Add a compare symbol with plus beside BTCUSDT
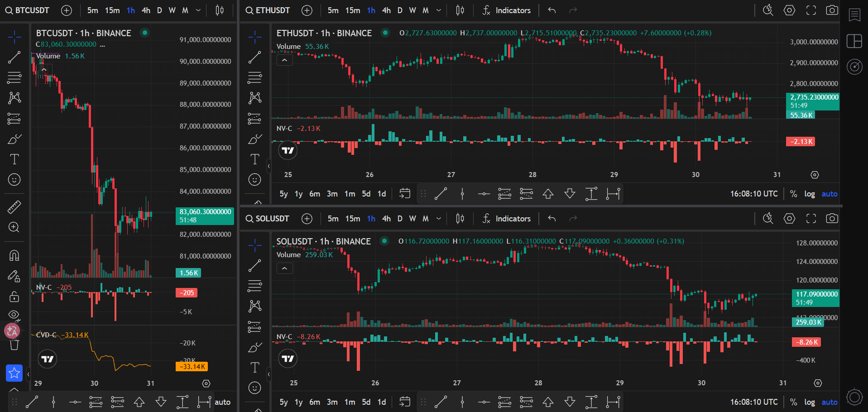868x412 pixels. coord(67,10)
